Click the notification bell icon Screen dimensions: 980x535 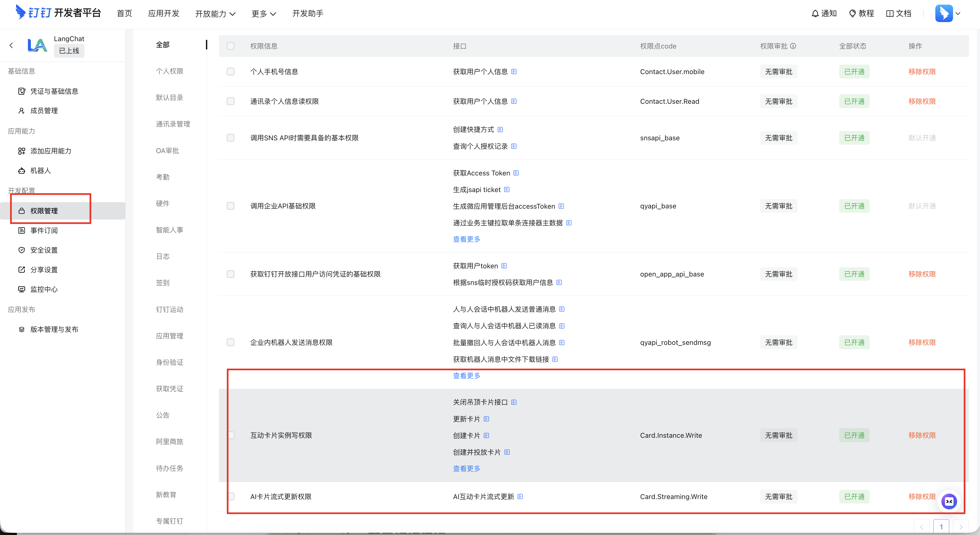[815, 14]
